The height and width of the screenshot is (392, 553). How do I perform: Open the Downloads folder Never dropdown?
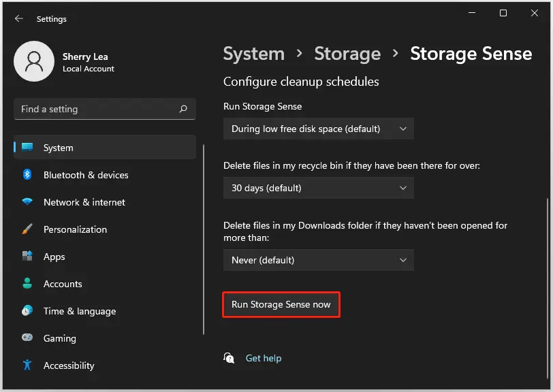click(318, 260)
